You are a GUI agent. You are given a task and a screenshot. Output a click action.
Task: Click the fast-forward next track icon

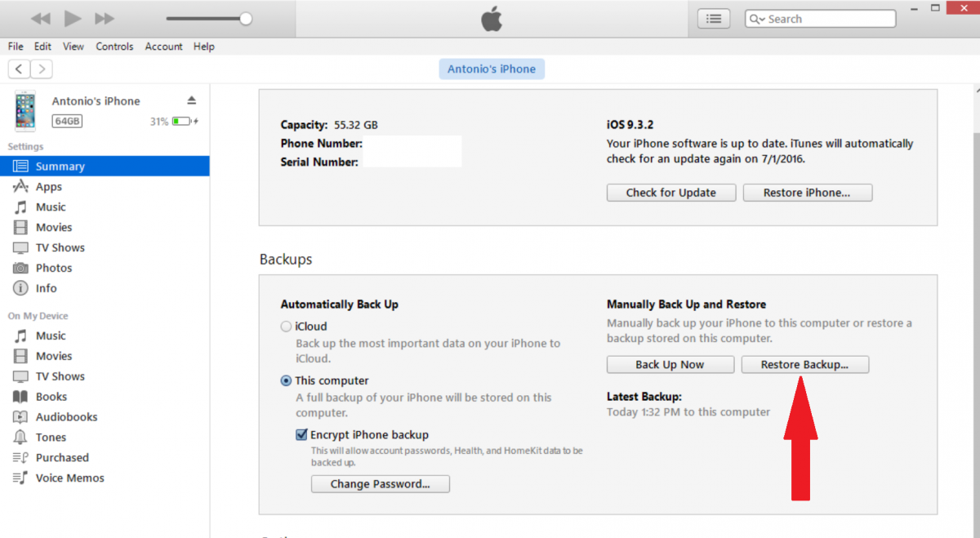[x=105, y=18]
